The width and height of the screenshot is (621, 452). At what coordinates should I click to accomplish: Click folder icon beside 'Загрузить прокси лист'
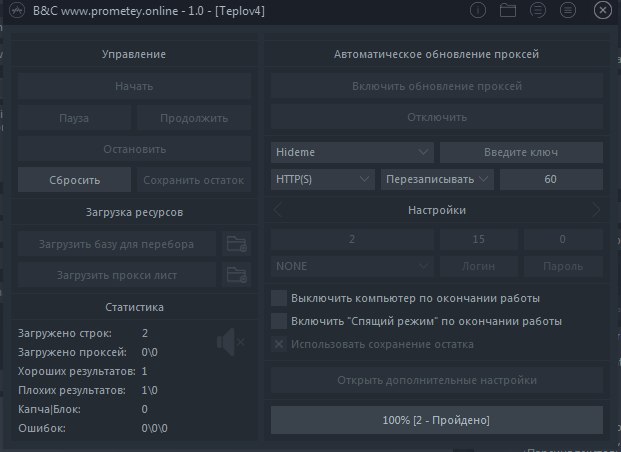point(236,274)
